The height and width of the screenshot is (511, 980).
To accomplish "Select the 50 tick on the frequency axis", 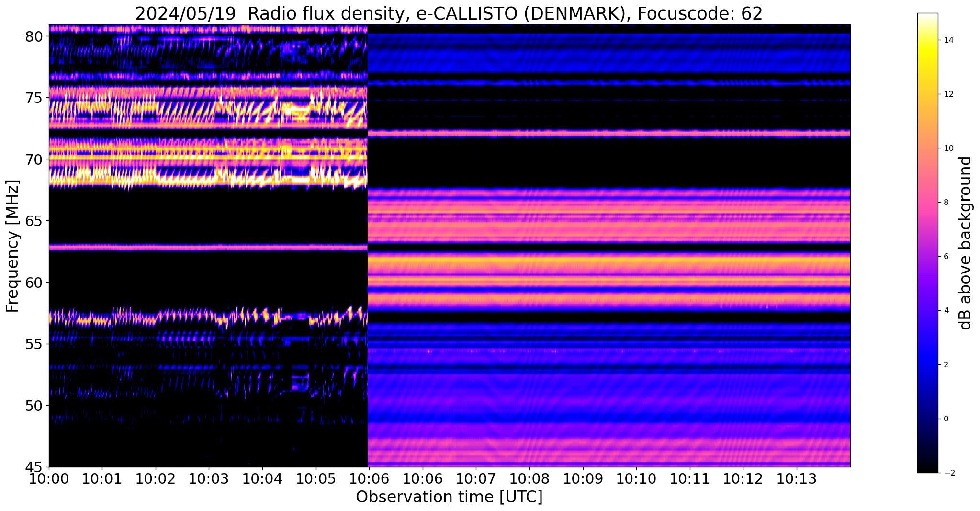I will click(34, 406).
